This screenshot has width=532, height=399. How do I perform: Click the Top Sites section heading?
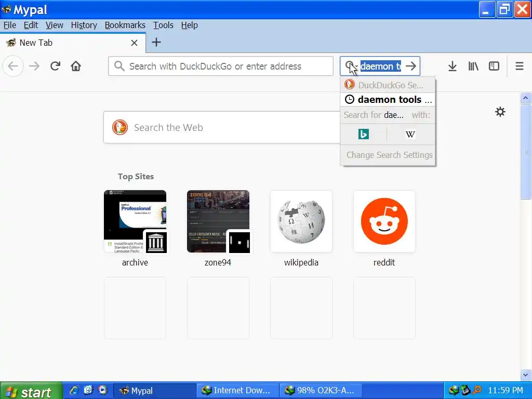136,177
